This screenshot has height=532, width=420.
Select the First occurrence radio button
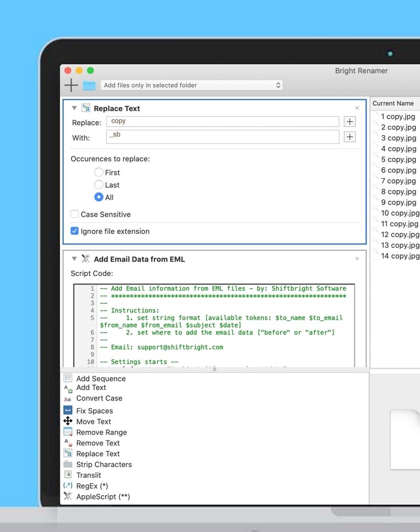99,172
